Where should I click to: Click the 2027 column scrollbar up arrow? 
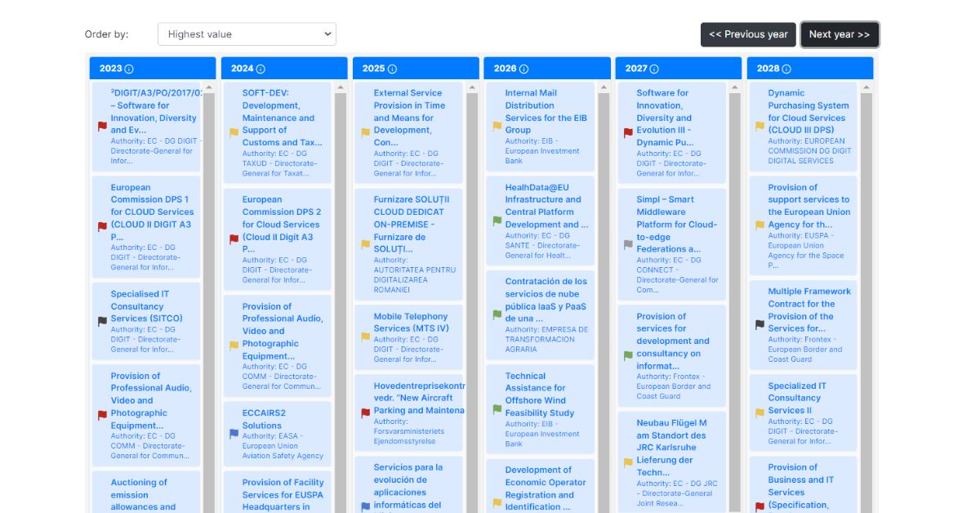coord(735,87)
